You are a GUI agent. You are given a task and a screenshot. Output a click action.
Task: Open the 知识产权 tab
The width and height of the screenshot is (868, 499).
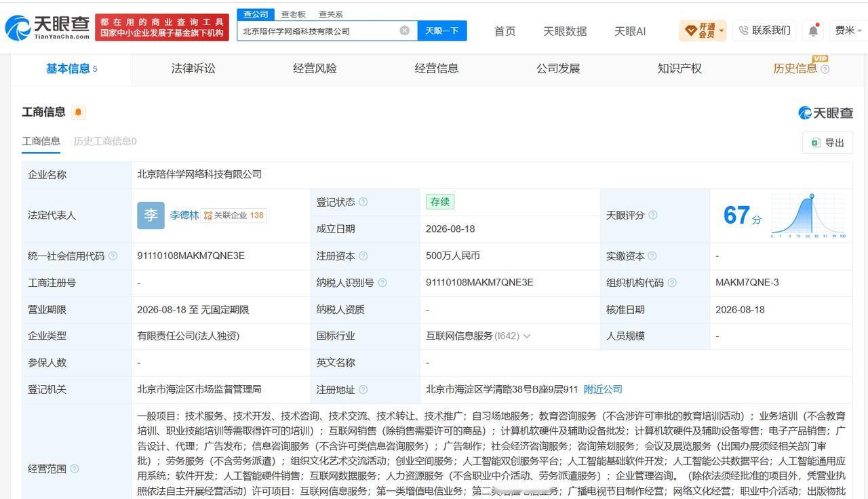pos(679,68)
